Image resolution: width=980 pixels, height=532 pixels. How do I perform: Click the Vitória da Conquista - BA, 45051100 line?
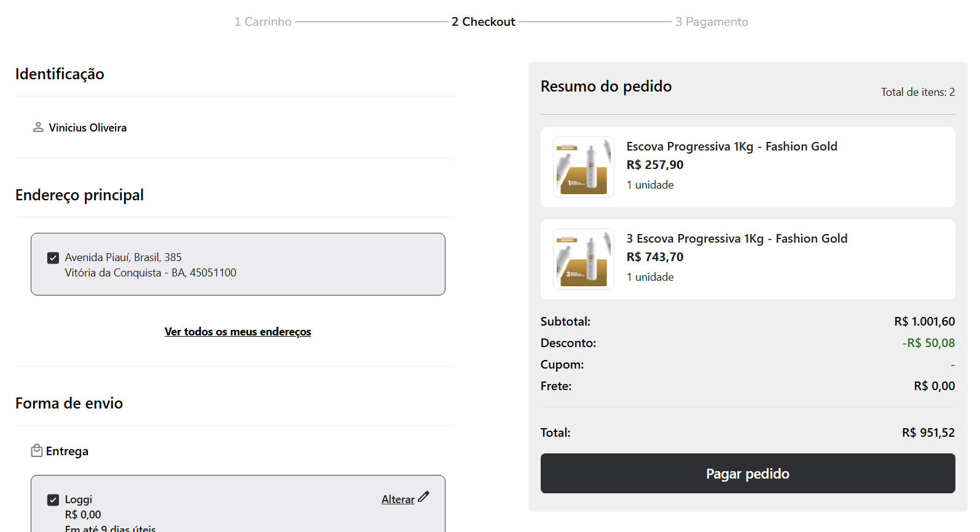coord(151,273)
